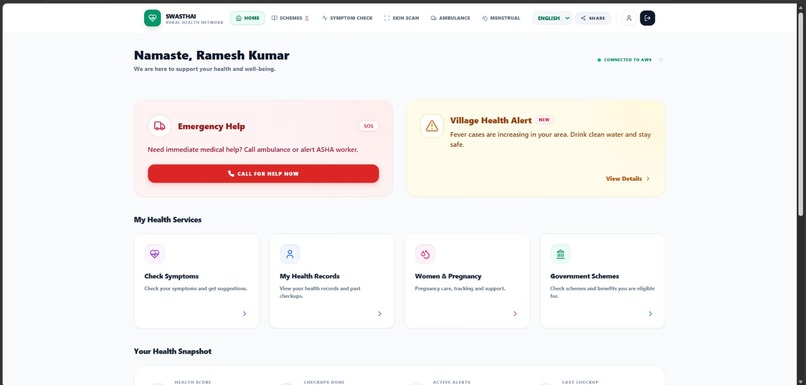Click the Home house icon in navbar
The width and height of the screenshot is (806, 385).
click(x=239, y=18)
